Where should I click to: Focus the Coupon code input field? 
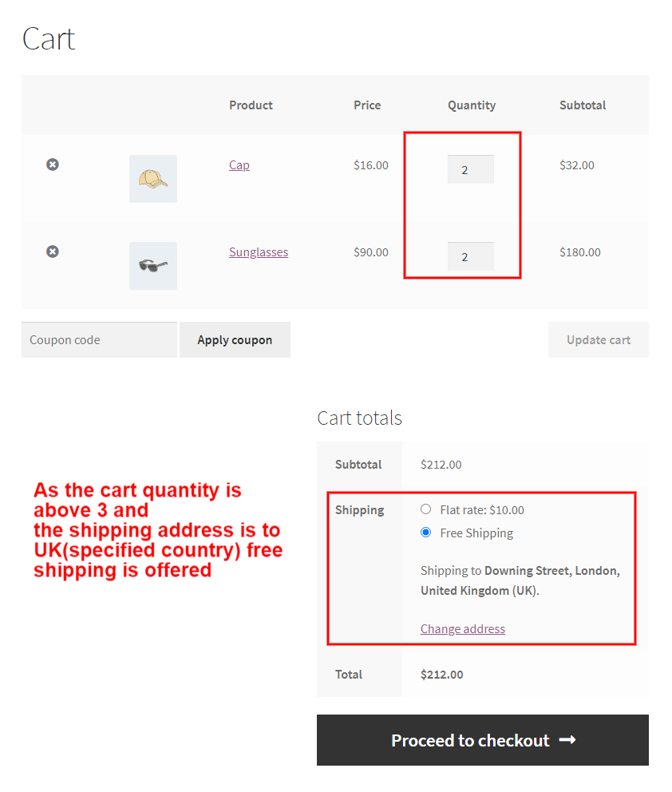[x=99, y=340]
